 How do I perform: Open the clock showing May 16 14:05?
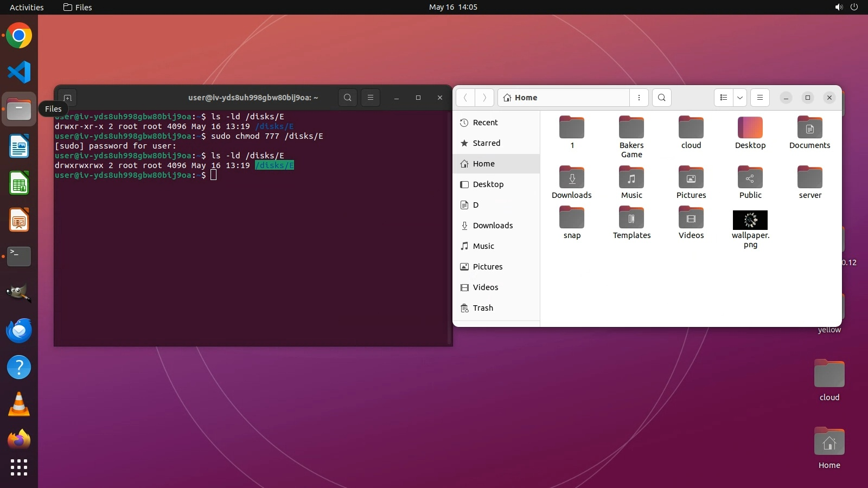coord(453,7)
